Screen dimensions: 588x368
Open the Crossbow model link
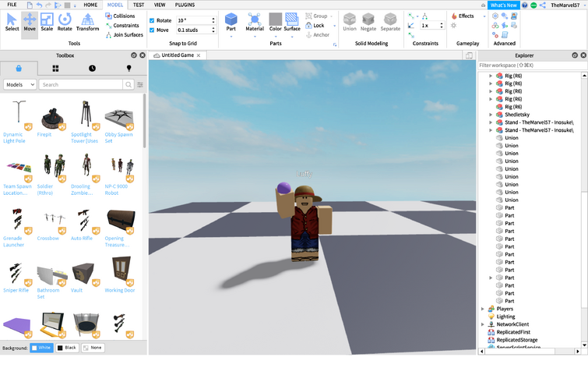coord(48,238)
